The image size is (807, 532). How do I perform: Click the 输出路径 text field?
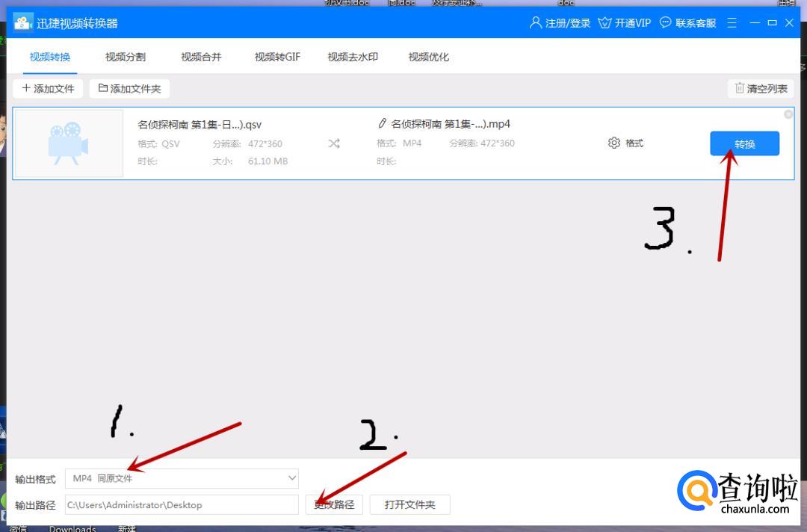click(x=181, y=504)
